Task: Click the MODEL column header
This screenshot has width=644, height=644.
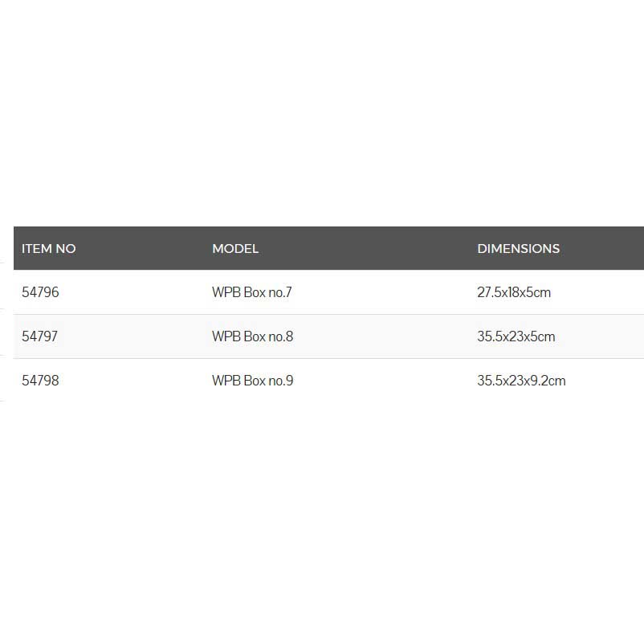Action: pos(235,249)
